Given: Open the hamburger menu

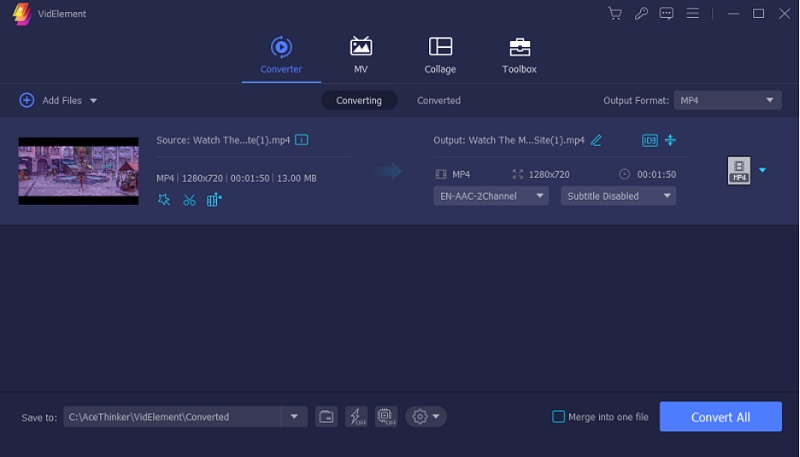Looking at the screenshot, I should (692, 13).
